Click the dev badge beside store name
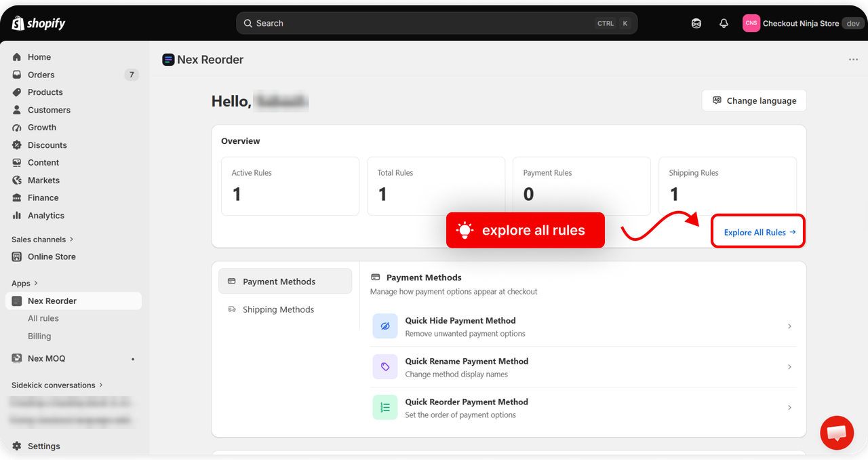The height and width of the screenshot is (460, 868). click(853, 23)
